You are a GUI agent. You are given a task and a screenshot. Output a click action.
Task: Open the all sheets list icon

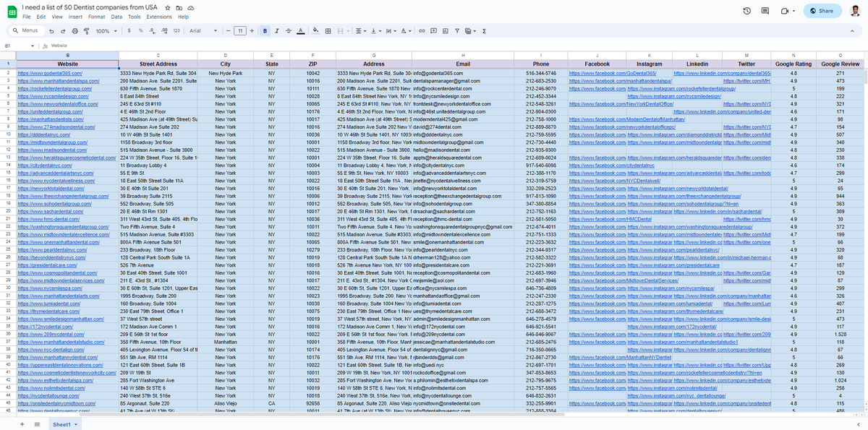tap(37, 424)
